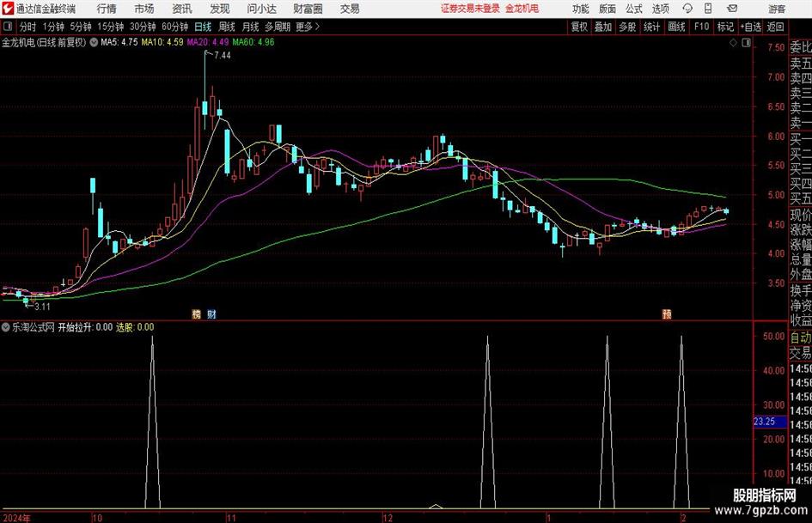This screenshot has height=523, width=812.
Task: Toggle the left sidebar panel icon
Action: point(7,27)
